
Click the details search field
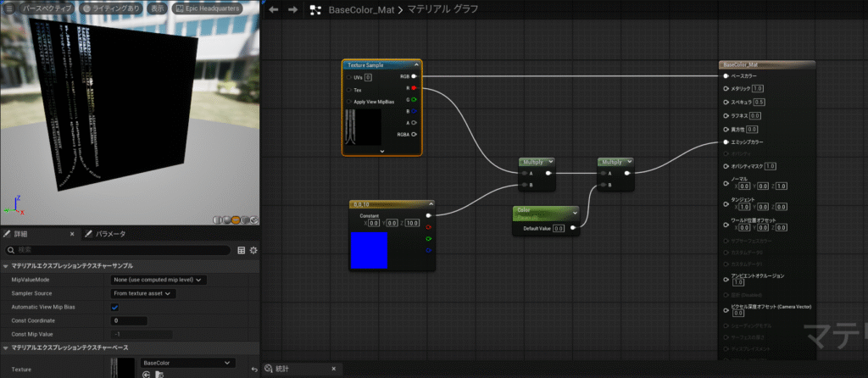pos(116,250)
